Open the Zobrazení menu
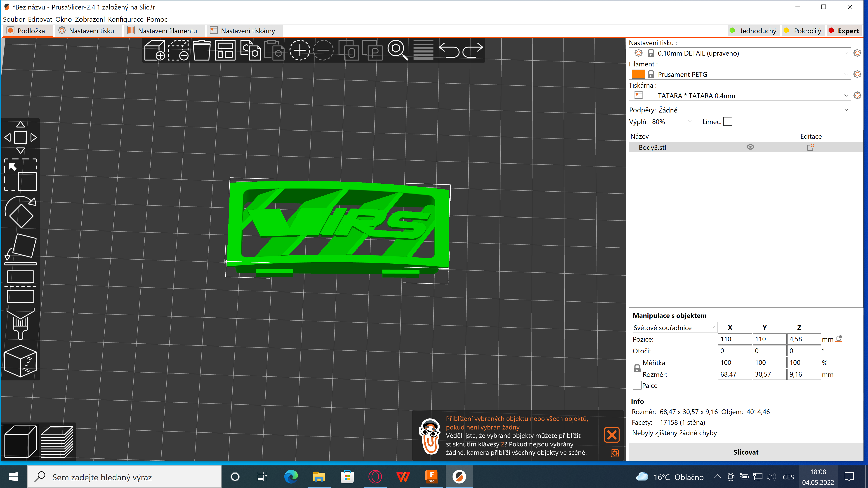The width and height of the screenshot is (868, 488). (90, 19)
